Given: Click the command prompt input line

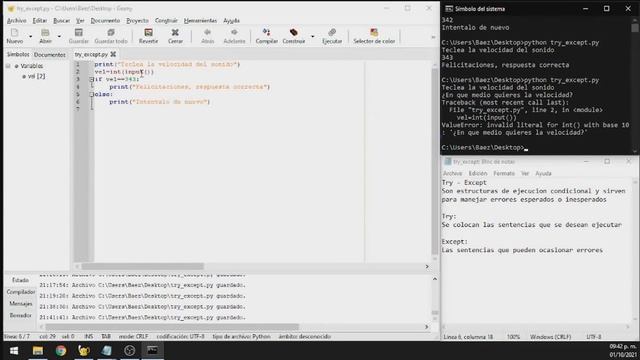Looking at the screenshot, I should (x=485, y=148).
